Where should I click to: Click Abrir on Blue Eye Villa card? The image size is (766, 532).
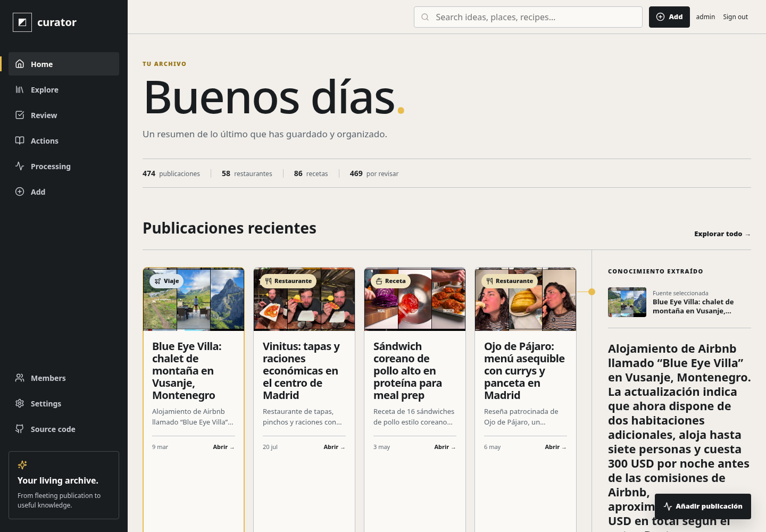tap(224, 447)
